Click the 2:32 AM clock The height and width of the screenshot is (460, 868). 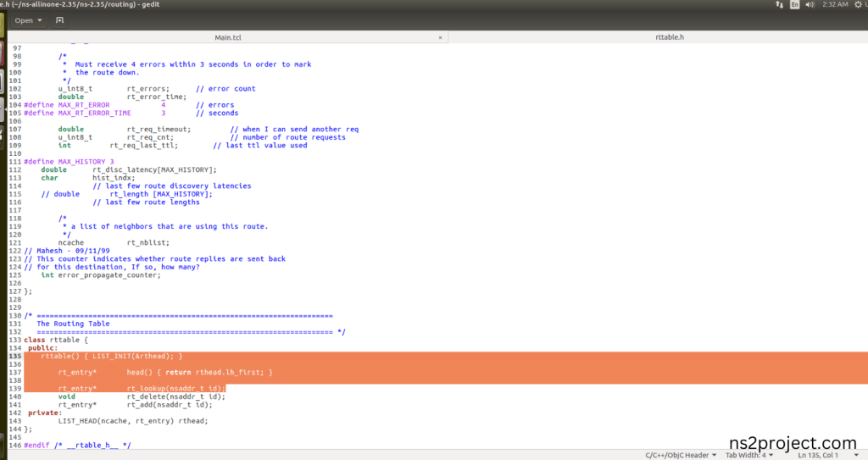coord(835,4)
